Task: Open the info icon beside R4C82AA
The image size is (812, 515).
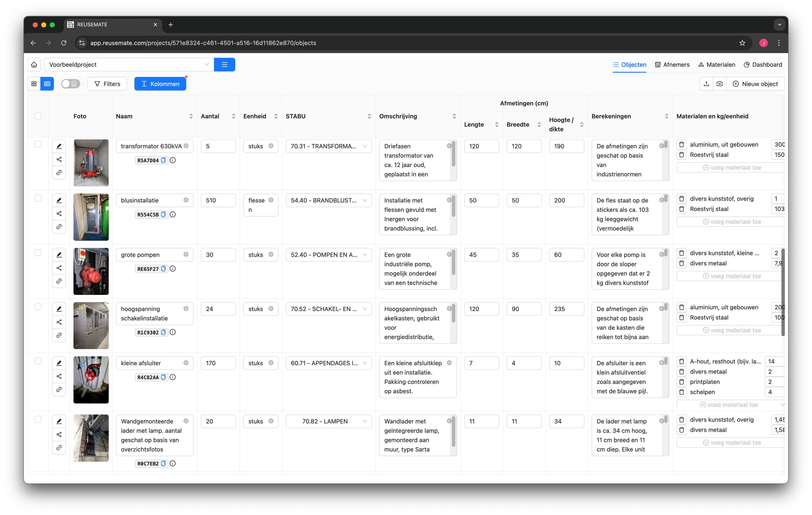Action: 173,377
